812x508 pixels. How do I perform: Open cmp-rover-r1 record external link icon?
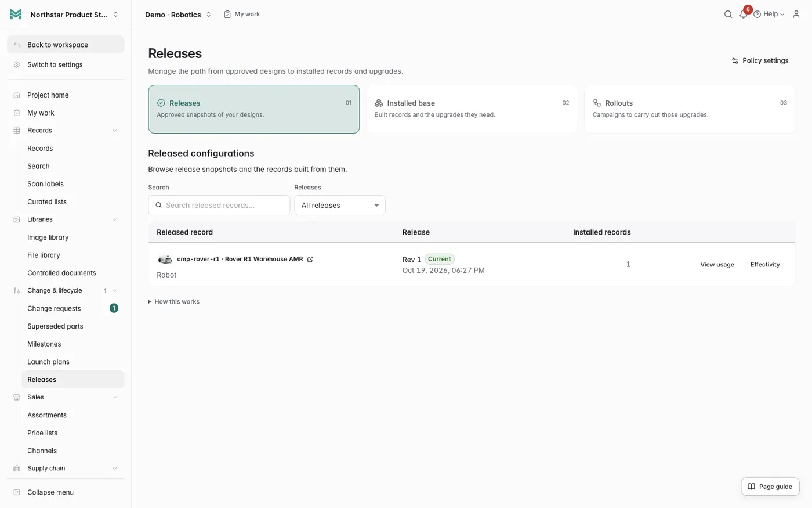coord(310,260)
